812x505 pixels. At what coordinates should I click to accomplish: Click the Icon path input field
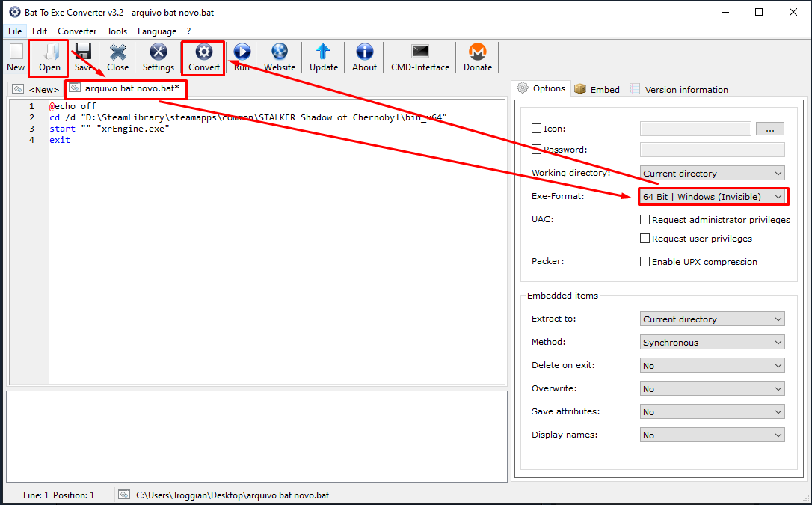tap(695, 129)
